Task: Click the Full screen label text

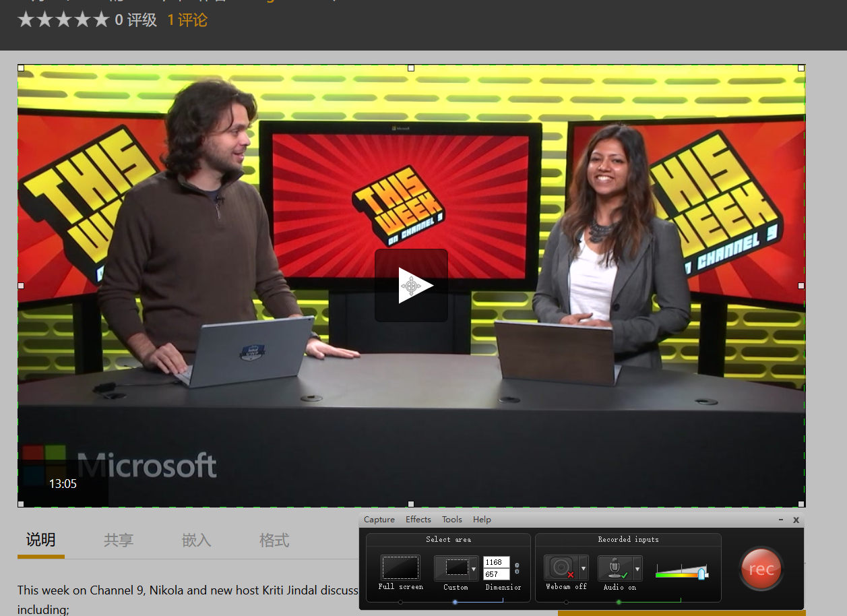Action: (401, 587)
